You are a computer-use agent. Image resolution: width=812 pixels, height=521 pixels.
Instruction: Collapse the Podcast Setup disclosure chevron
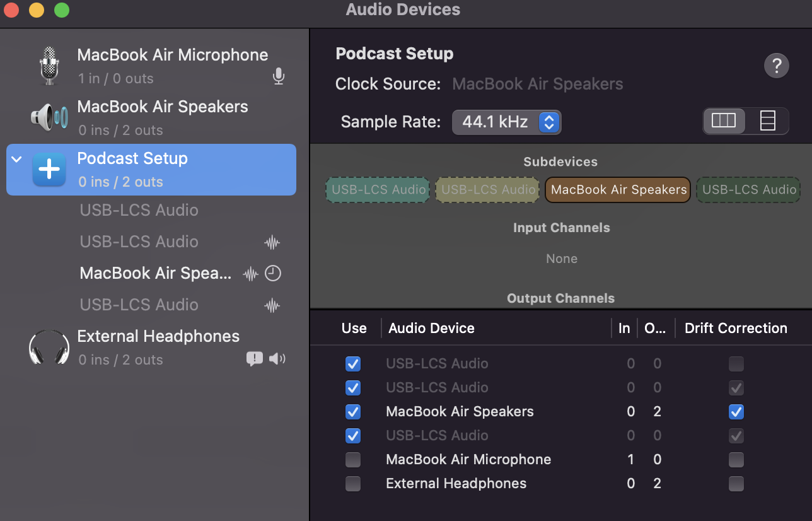click(x=17, y=159)
